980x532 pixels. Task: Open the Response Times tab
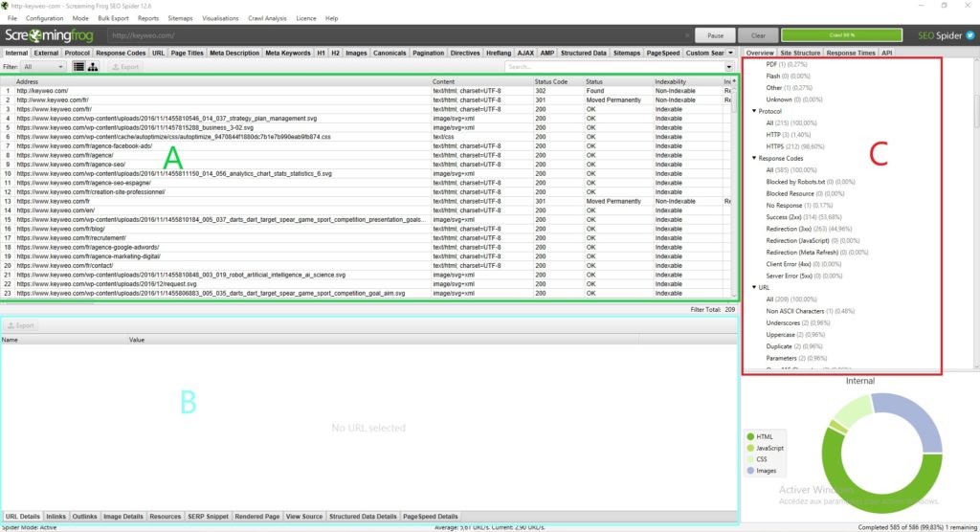851,54
